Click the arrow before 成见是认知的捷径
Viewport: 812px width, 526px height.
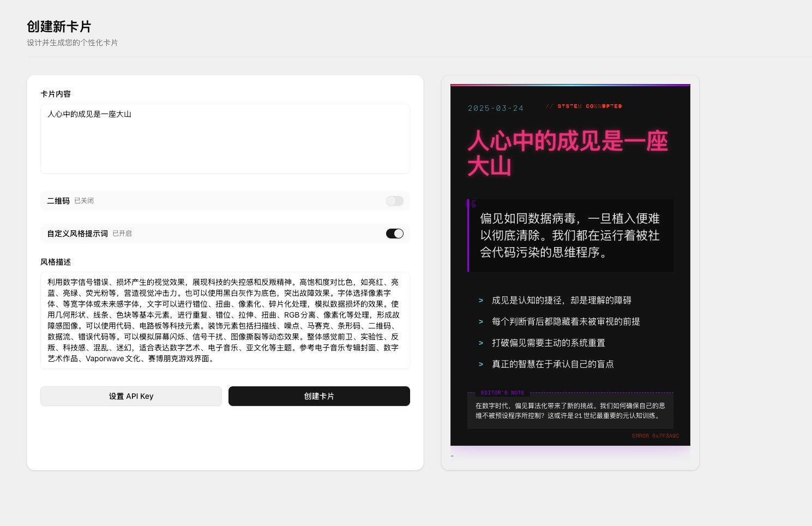(480, 301)
